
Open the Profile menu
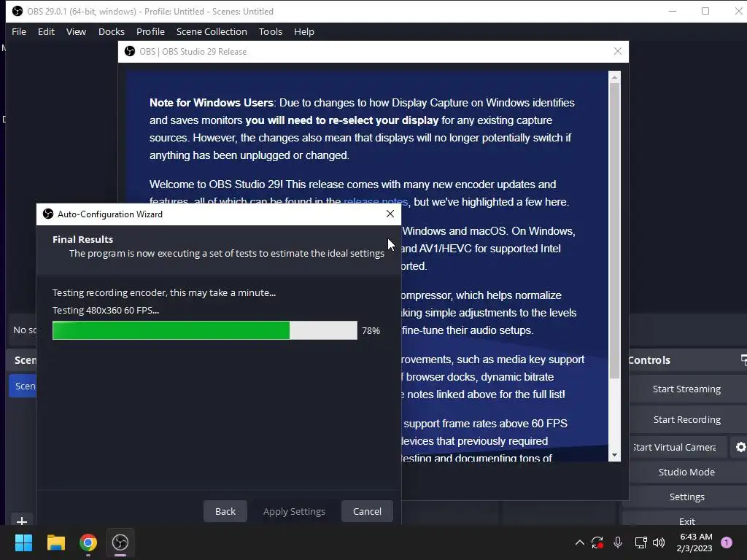point(150,31)
